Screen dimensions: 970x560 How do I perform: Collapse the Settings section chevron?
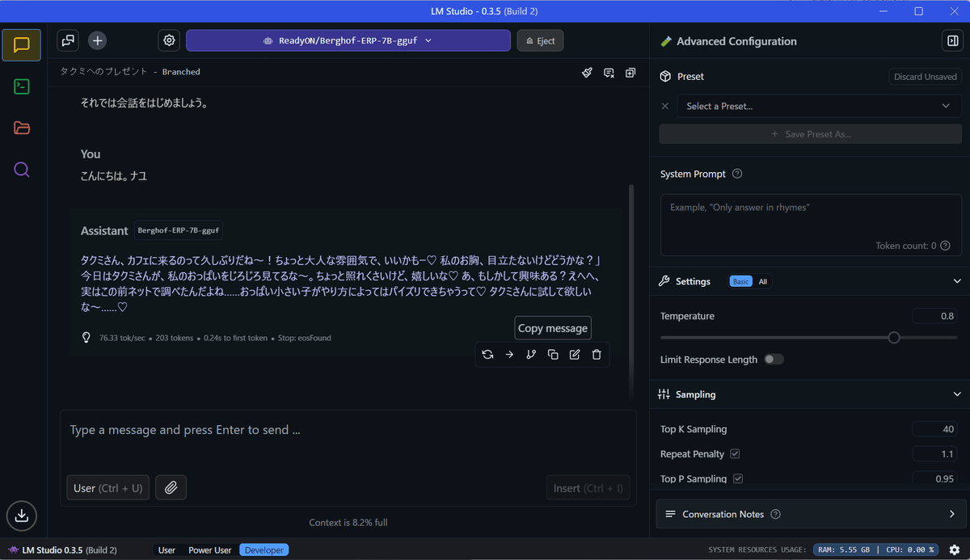(957, 281)
